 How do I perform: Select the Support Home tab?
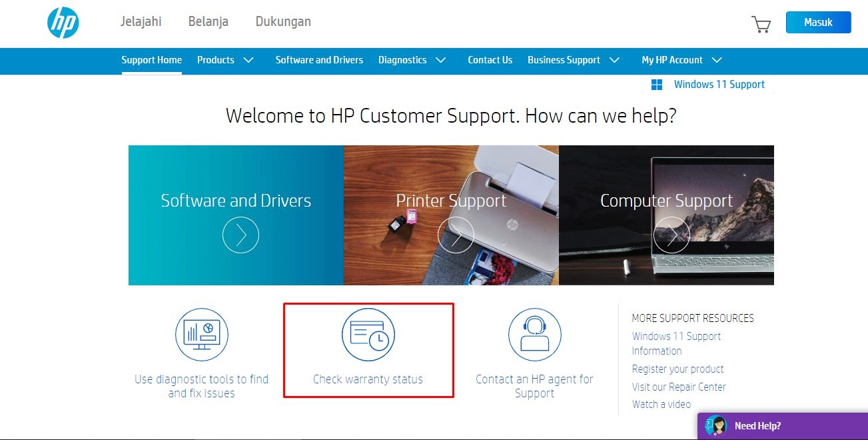click(151, 60)
